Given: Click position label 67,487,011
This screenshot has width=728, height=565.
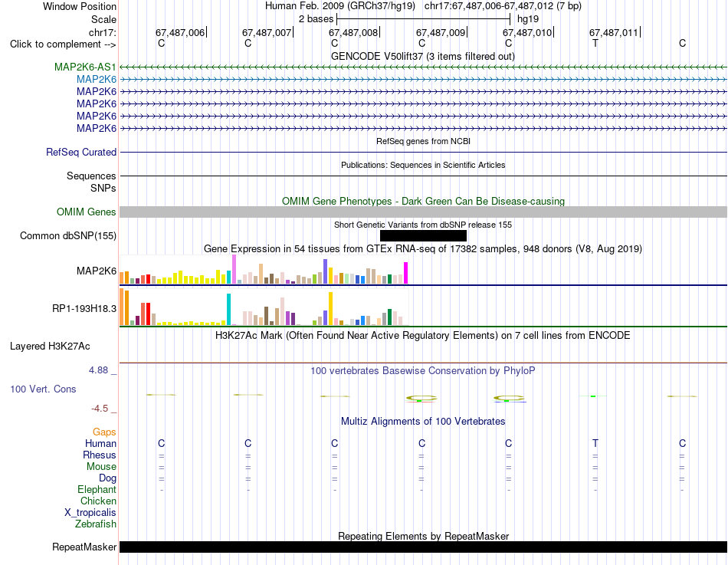Looking at the screenshot, I should point(615,32).
